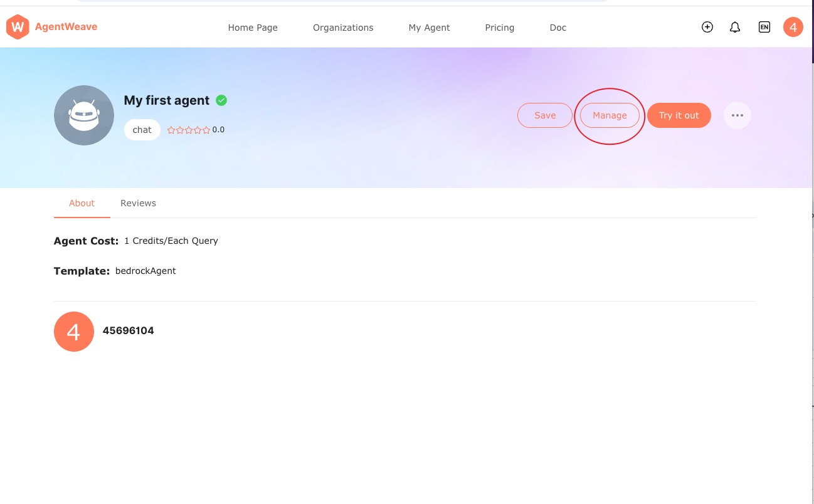Open the Organizations navigation menu
814x504 pixels.
tap(343, 28)
